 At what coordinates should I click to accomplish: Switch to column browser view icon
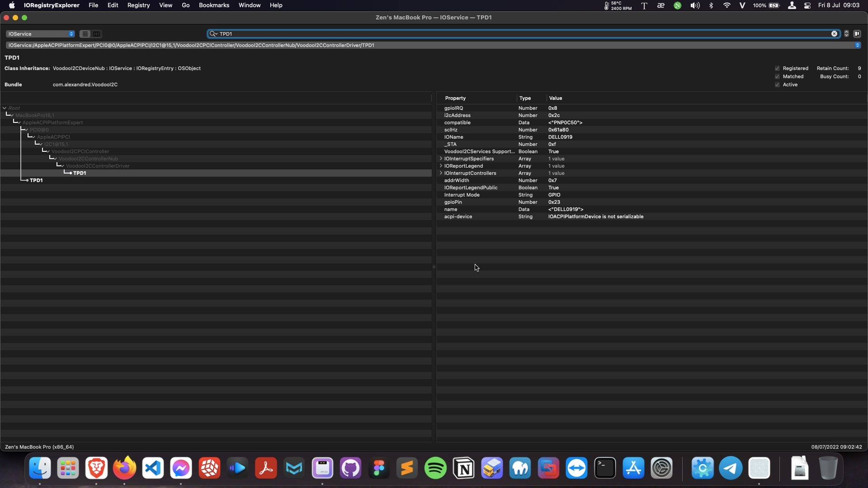point(96,34)
